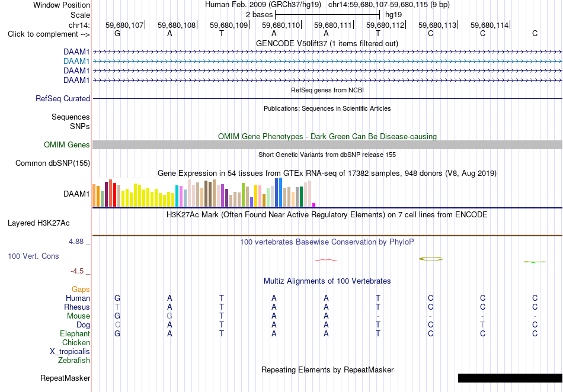Click position label 59,680,114 on ruler
Viewport: 563px width, 392px height.
pyautogui.click(x=490, y=25)
